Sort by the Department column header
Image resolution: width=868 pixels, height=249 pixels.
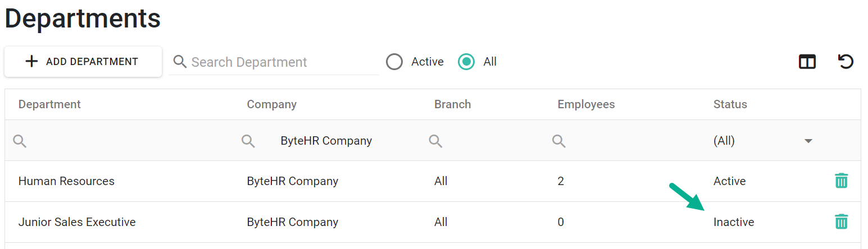[x=49, y=104]
